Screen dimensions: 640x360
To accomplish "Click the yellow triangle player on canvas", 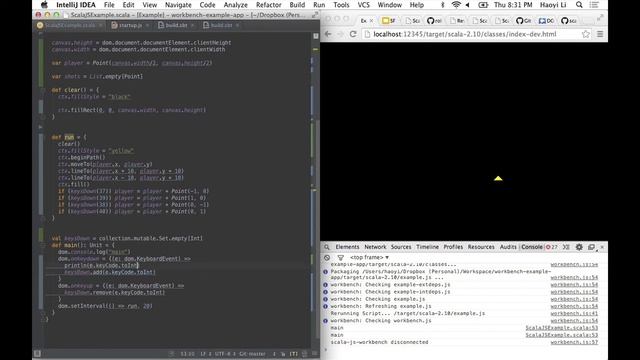I will tap(498, 178).
